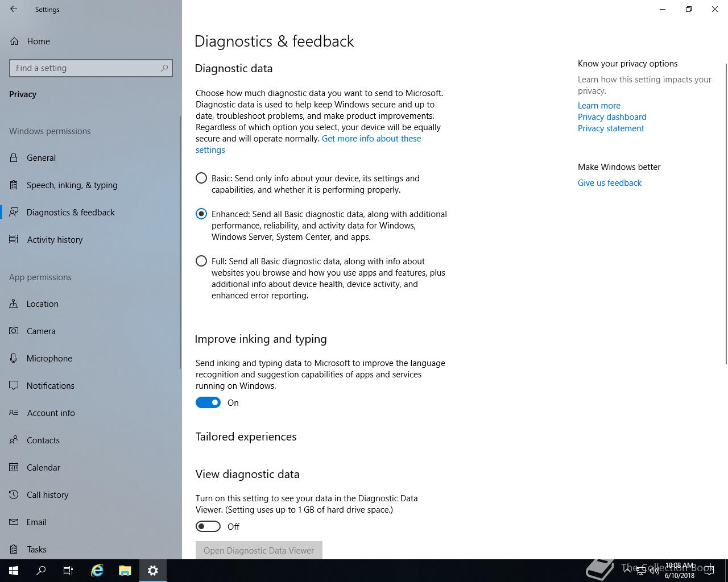Click the Notifications icon in sidebar
Screen dimensions: 728x582
14,385
